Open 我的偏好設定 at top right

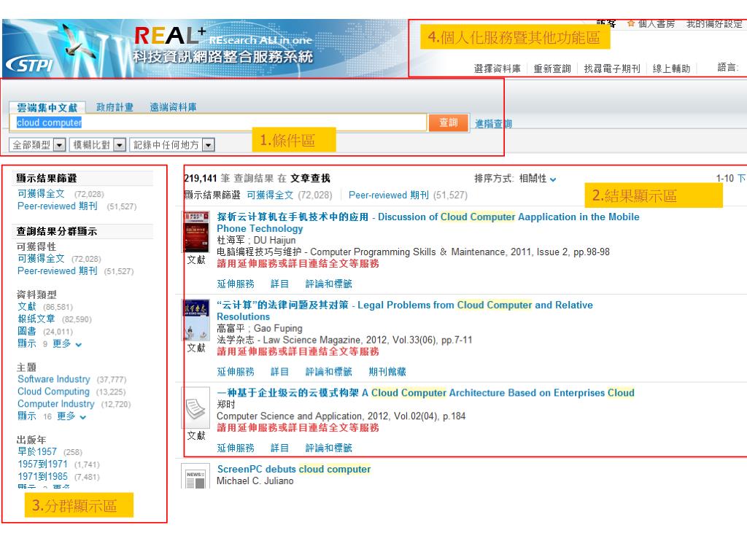pyautogui.click(x=714, y=23)
